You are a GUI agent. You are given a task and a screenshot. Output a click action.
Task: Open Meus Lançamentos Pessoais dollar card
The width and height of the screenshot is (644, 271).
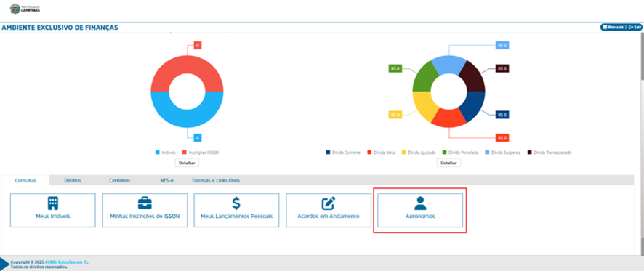[x=236, y=210]
